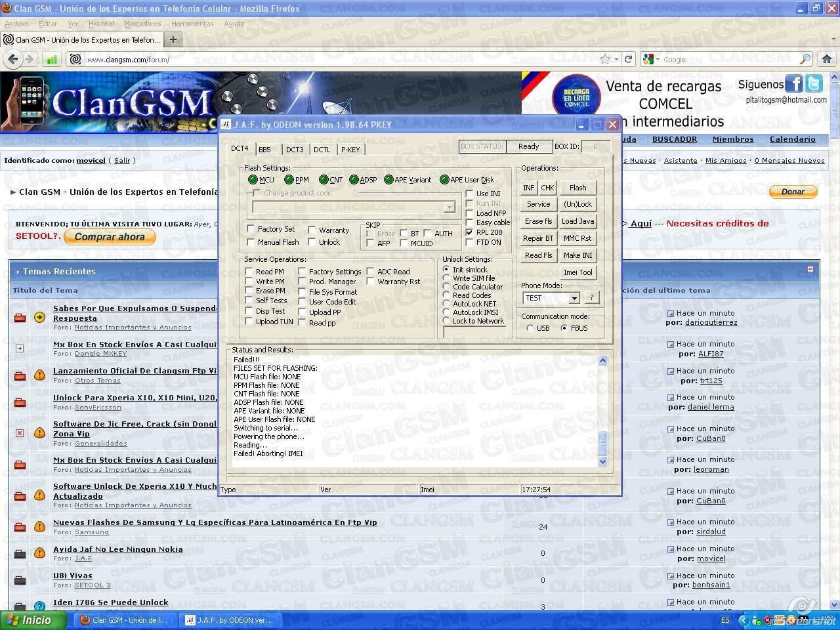Open the Herramientas menu

[192, 24]
